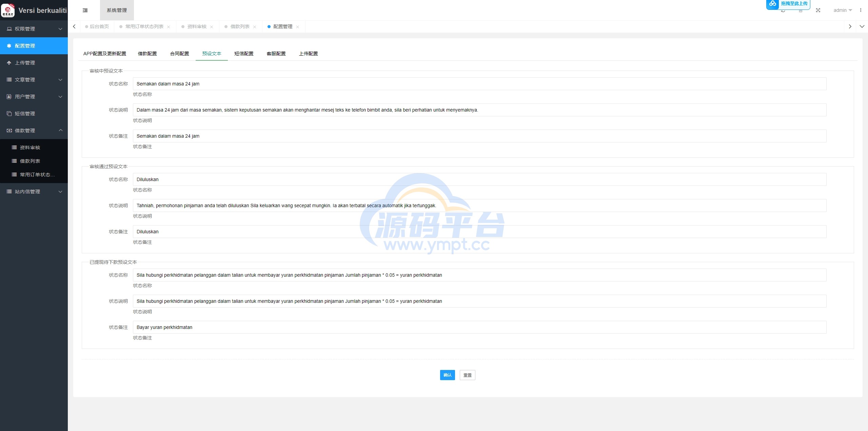
Task: Open the 短信配置 tab
Action: 244,54
